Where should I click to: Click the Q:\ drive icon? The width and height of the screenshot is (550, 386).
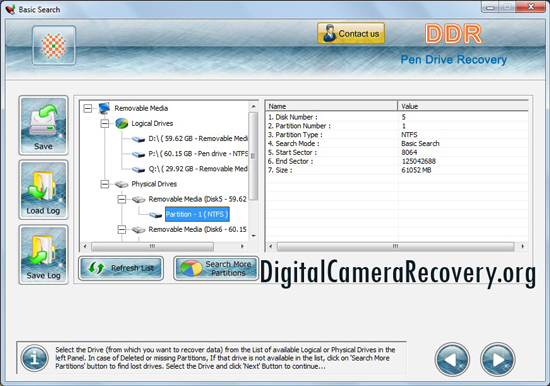click(139, 169)
